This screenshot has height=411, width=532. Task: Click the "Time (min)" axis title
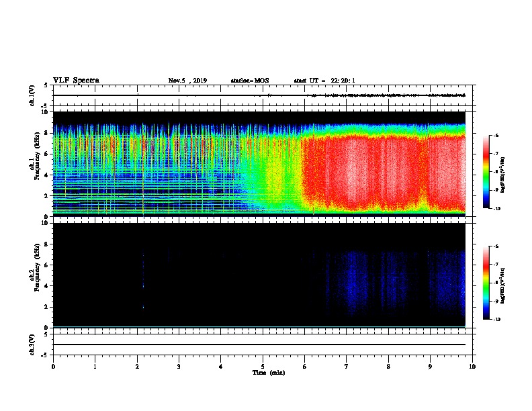pos(269,373)
